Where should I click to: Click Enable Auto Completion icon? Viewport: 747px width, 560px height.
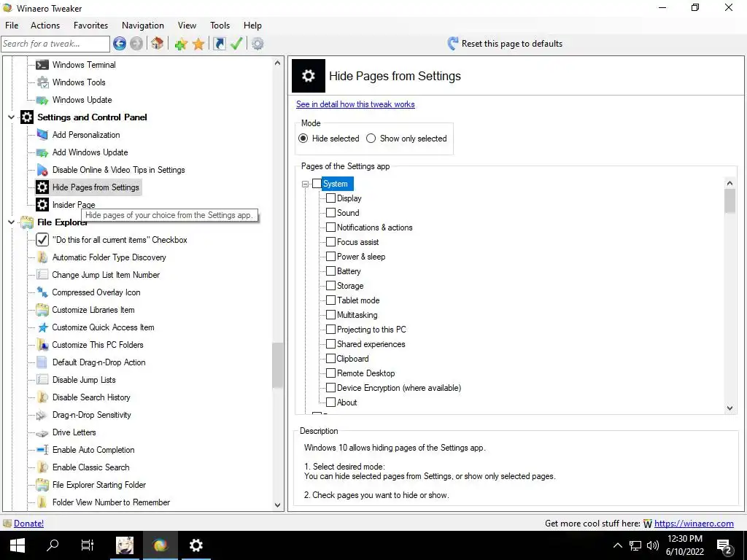click(x=42, y=450)
